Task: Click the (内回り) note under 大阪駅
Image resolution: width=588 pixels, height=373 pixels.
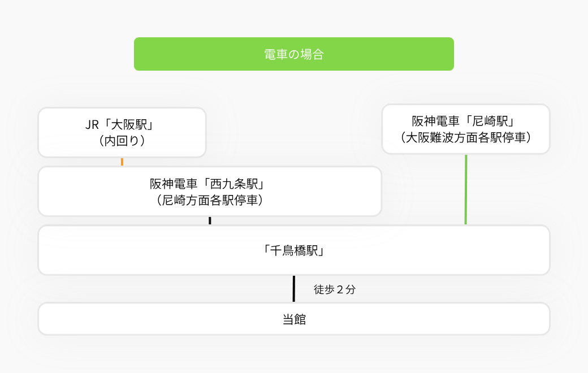Action: [122, 141]
